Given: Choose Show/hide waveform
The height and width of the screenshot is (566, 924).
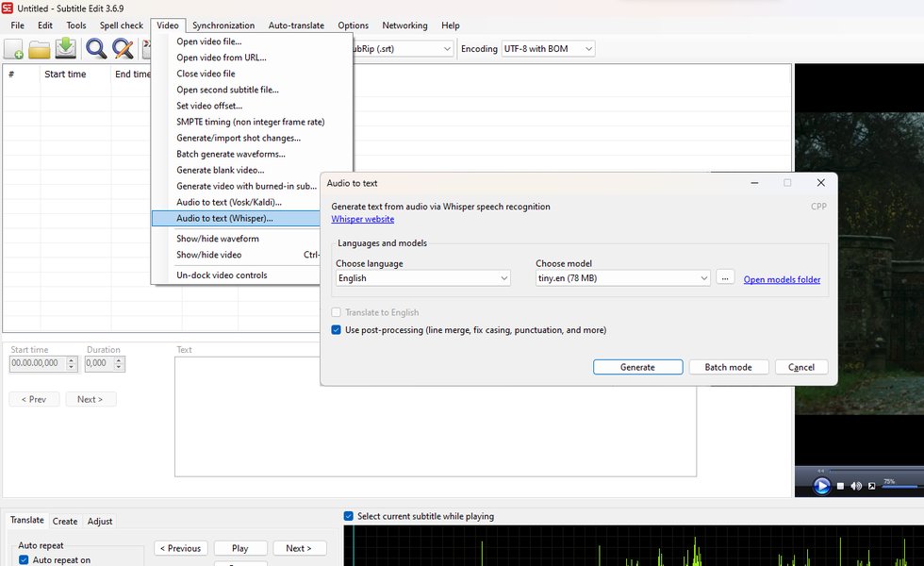Looking at the screenshot, I should pyautogui.click(x=236, y=239).
